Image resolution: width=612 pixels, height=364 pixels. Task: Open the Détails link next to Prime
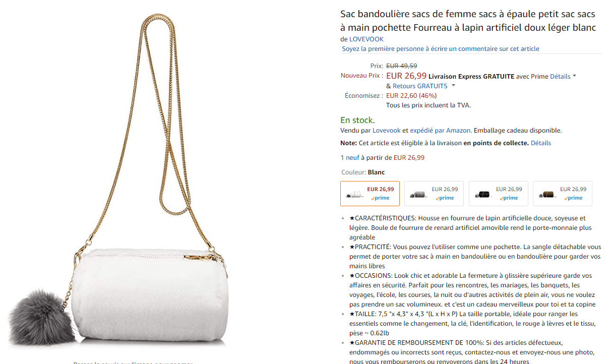560,77
